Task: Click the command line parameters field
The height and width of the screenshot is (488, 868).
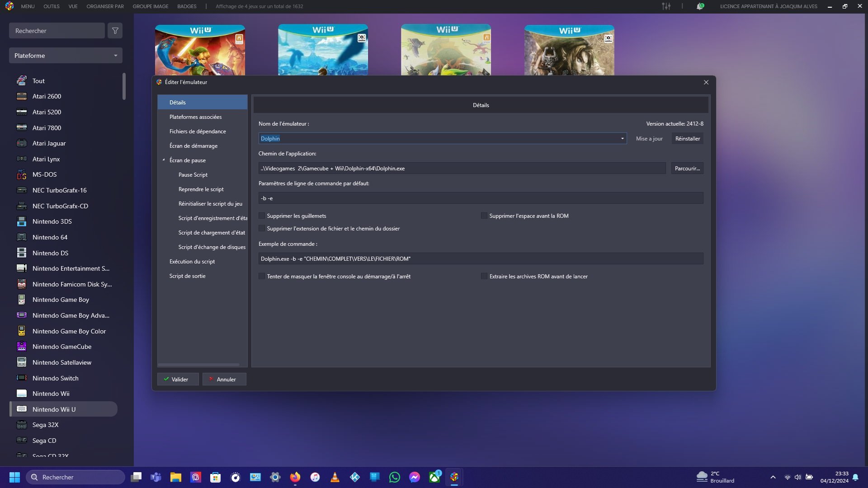Action: [481, 198]
